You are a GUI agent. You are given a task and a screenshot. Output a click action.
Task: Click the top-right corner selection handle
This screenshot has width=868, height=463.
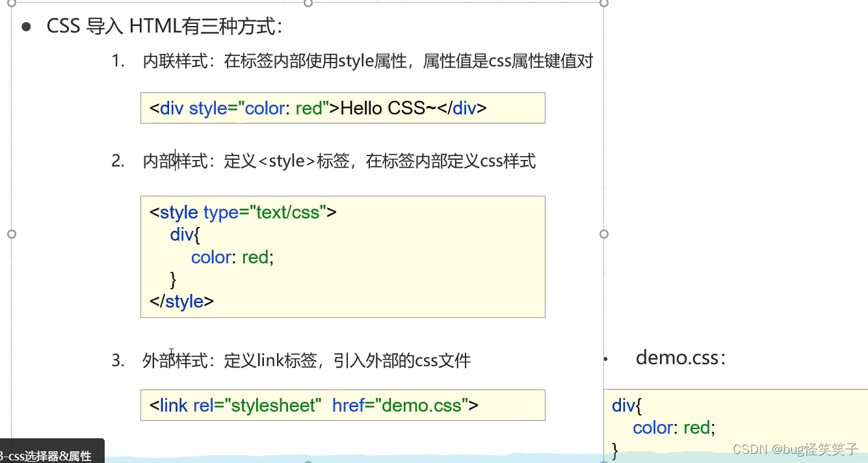[604, 3]
